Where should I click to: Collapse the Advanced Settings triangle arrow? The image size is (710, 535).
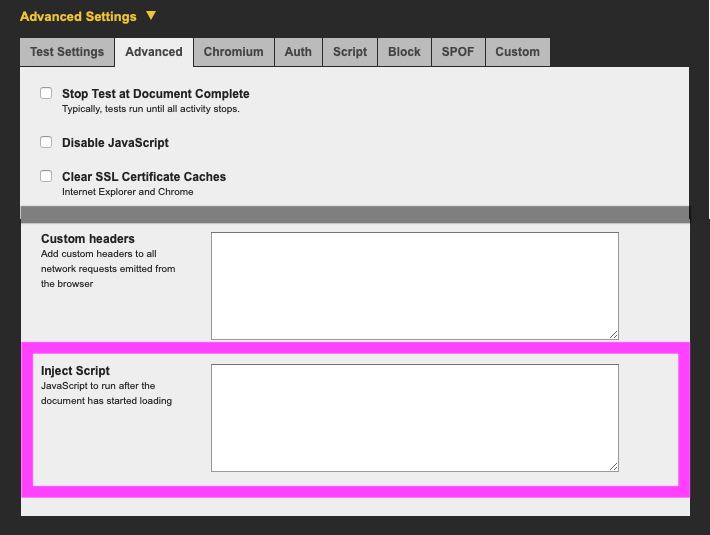(151, 16)
